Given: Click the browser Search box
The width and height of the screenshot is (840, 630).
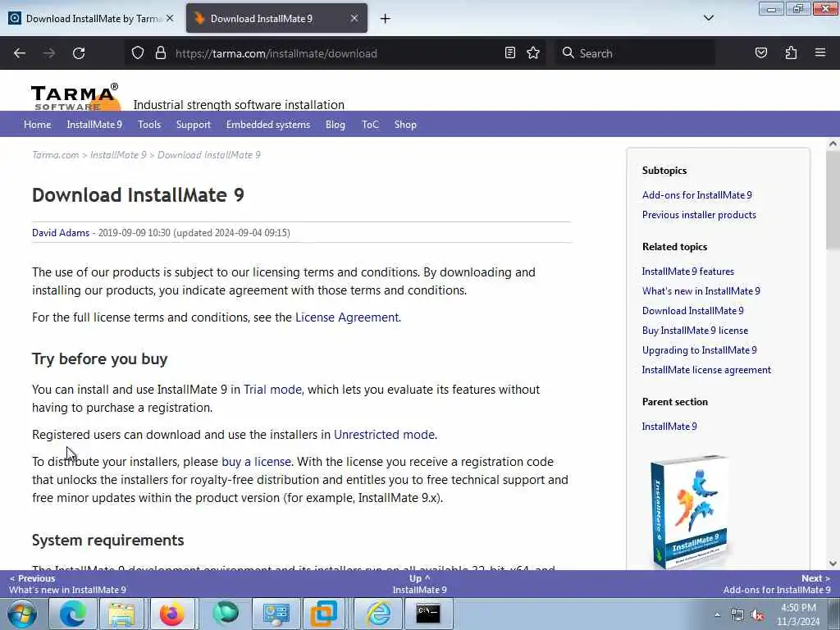Looking at the screenshot, I should pyautogui.click(x=635, y=53).
